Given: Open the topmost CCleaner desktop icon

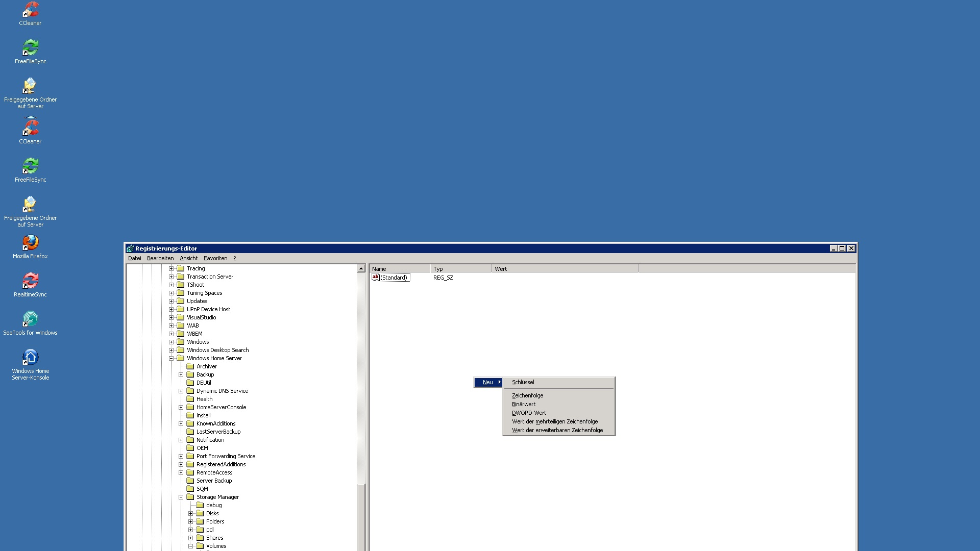Looking at the screenshot, I should 30,10.
